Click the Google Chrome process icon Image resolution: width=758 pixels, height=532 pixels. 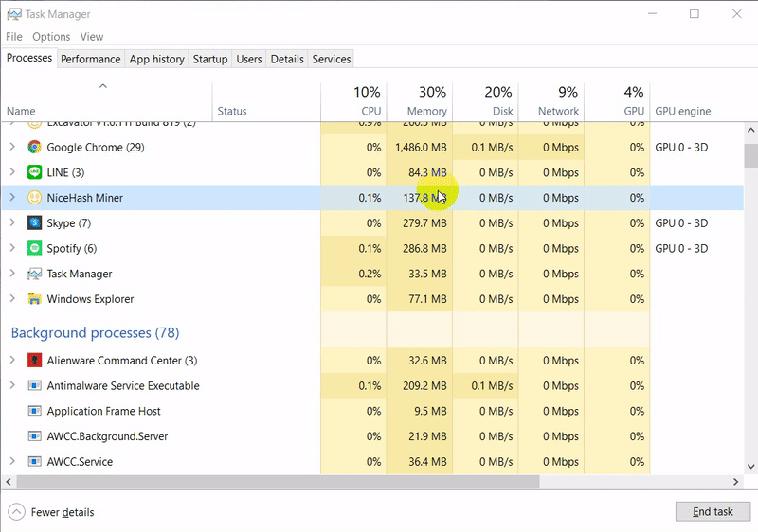[34, 148]
